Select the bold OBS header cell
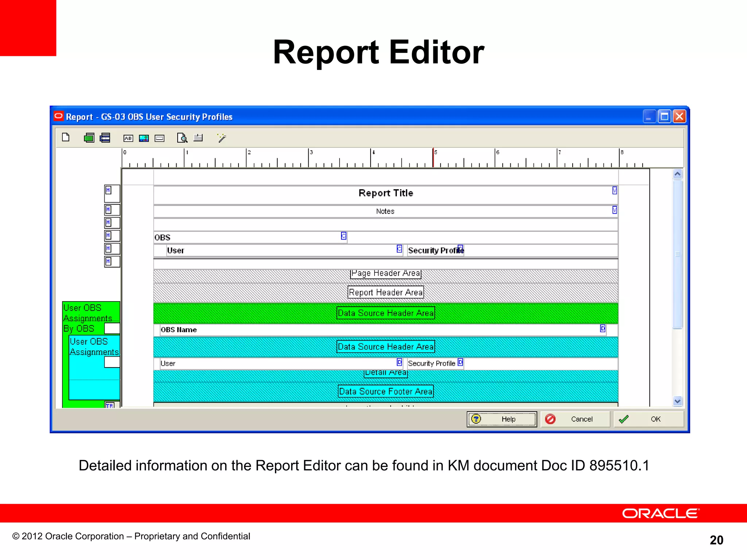The image size is (747, 560). pos(250,237)
